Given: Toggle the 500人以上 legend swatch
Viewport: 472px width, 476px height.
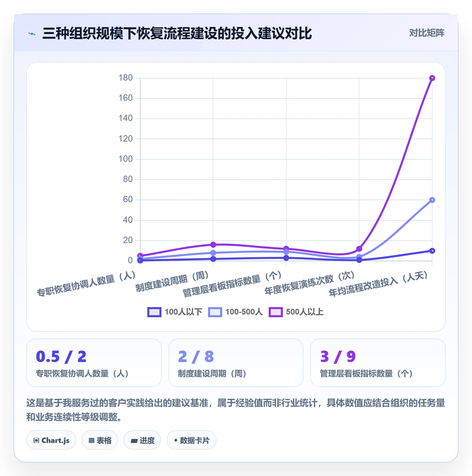Looking at the screenshot, I should tap(276, 312).
